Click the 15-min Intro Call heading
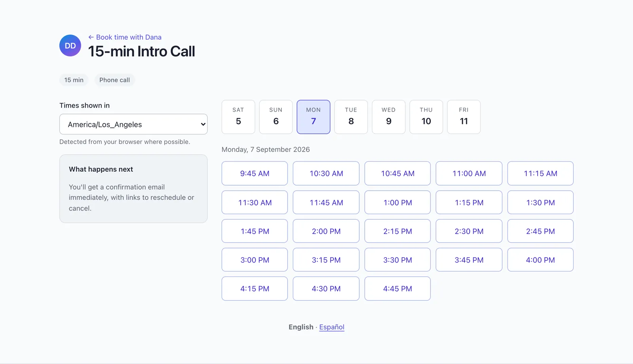Screen dimensions: 633x364 coord(142,51)
